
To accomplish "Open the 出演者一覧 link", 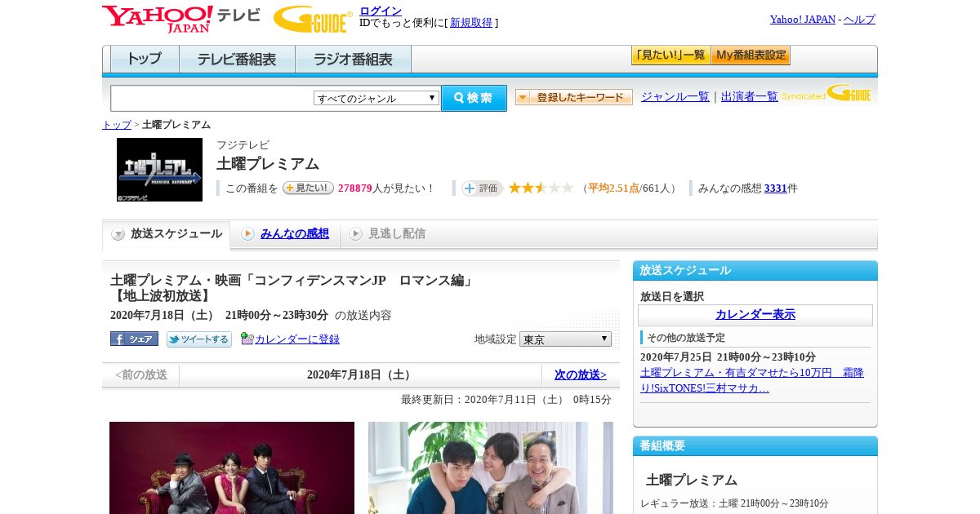I will [x=749, y=96].
